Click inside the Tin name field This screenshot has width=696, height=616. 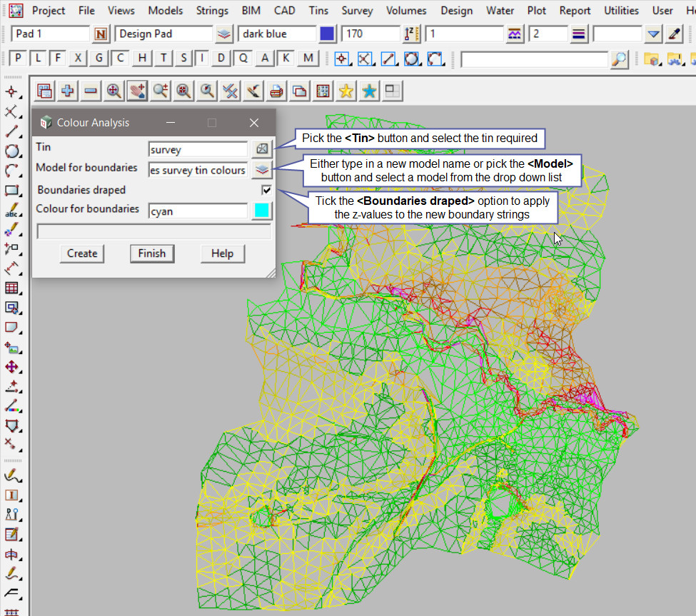coord(198,149)
